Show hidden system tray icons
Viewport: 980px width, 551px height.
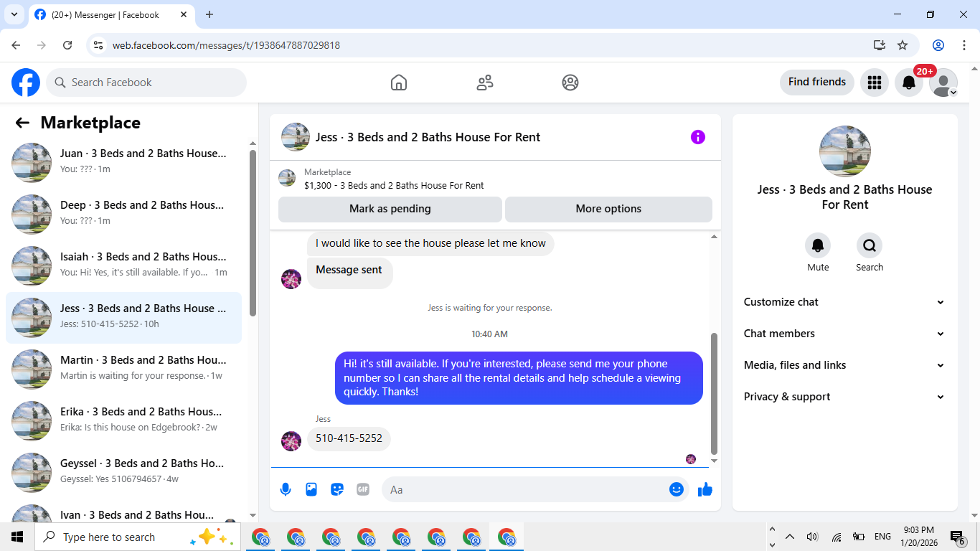(x=790, y=537)
